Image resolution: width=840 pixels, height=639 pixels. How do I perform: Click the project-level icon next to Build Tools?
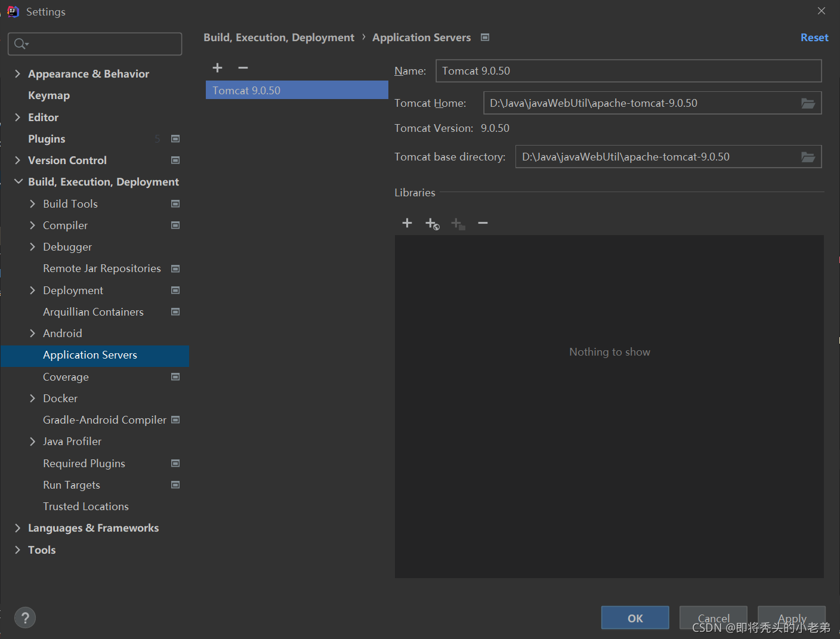pyautogui.click(x=175, y=204)
